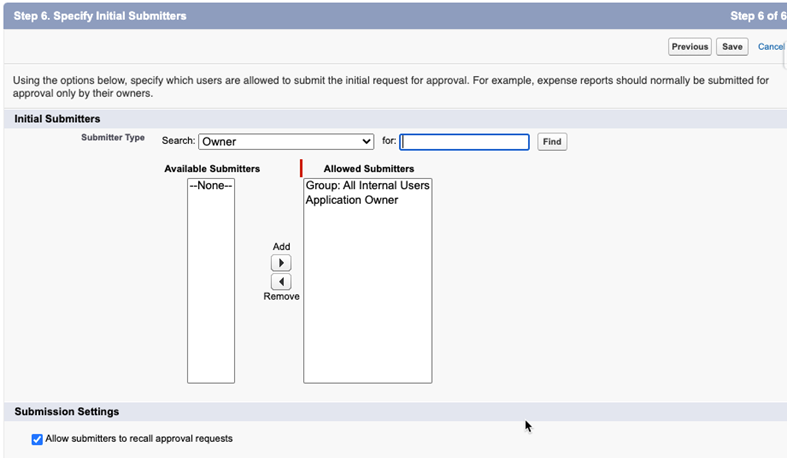Click the Previous button
Image resolution: width=787 pixels, height=458 pixels.
point(689,47)
